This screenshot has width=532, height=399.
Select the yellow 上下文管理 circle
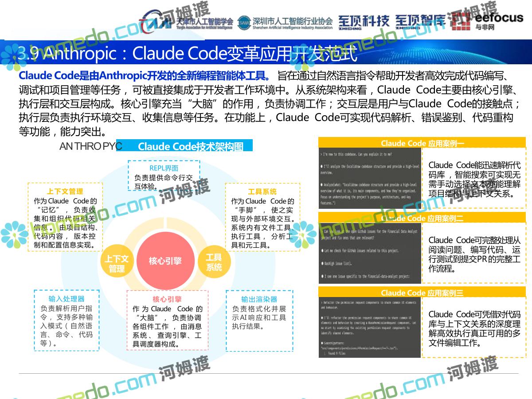click(117, 263)
